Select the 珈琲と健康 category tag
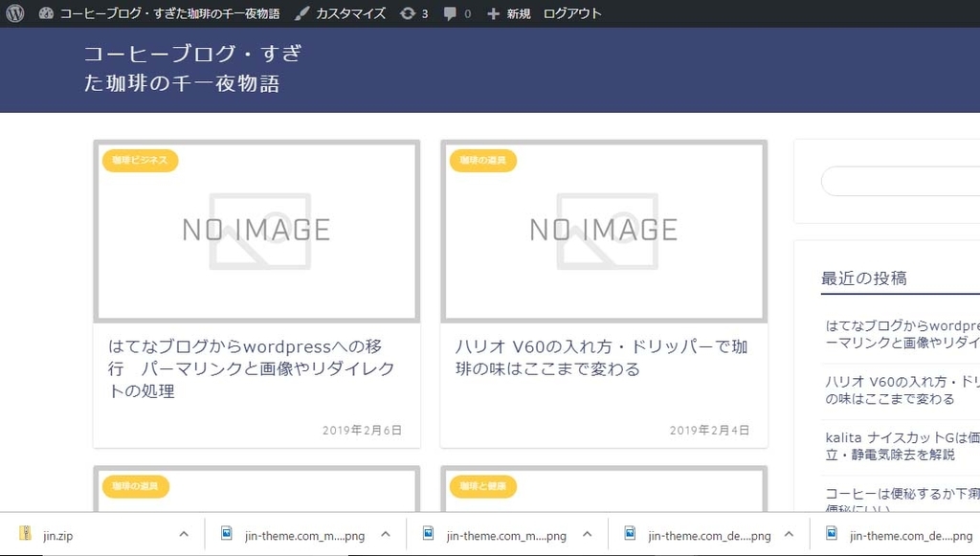Screen dimensions: 980x556 point(483,486)
